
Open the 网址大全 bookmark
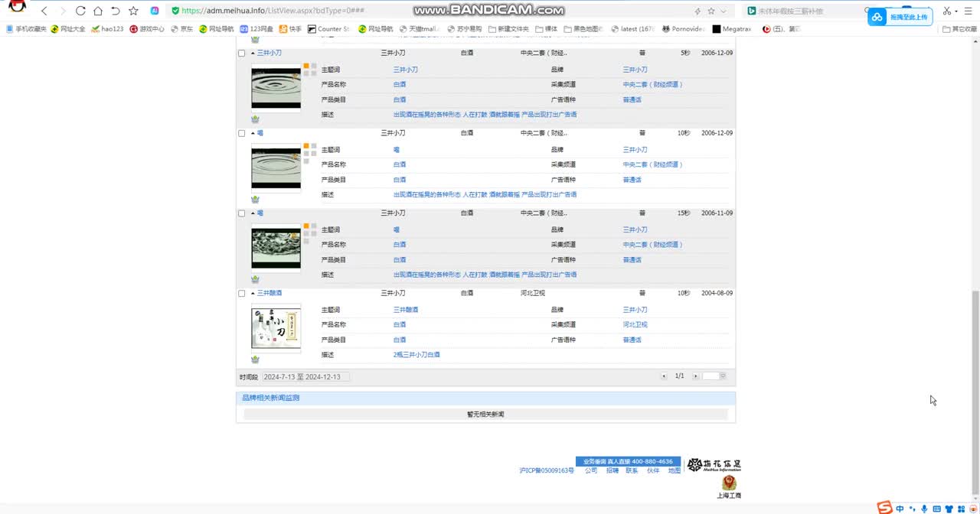coord(68,29)
